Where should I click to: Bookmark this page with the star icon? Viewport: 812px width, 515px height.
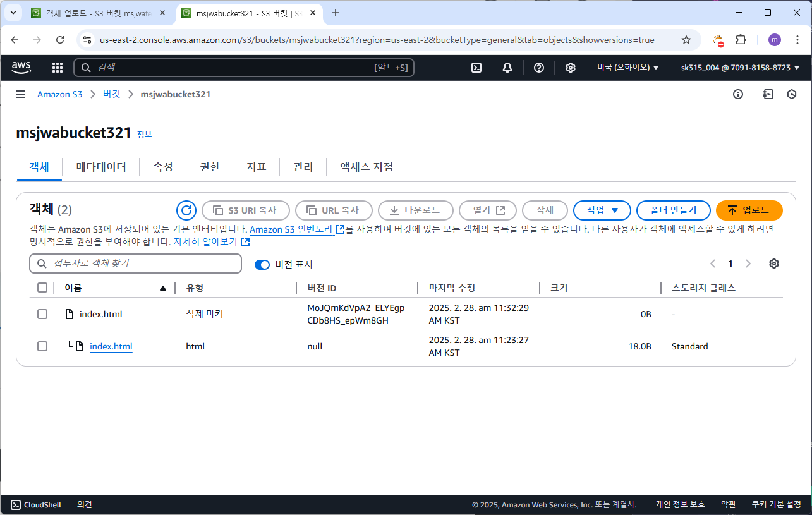(686, 40)
